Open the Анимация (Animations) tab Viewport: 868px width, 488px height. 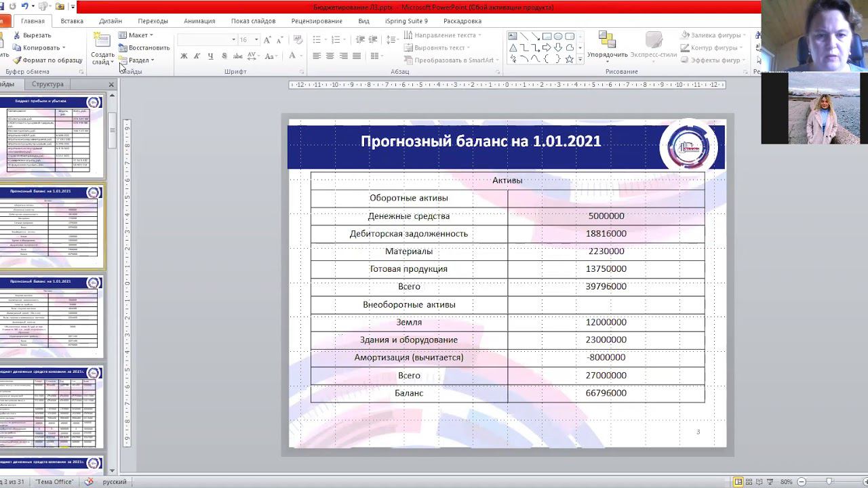click(x=199, y=21)
